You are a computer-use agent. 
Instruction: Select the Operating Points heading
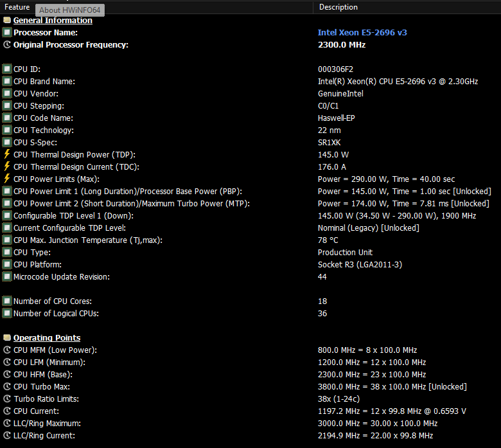click(x=47, y=338)
